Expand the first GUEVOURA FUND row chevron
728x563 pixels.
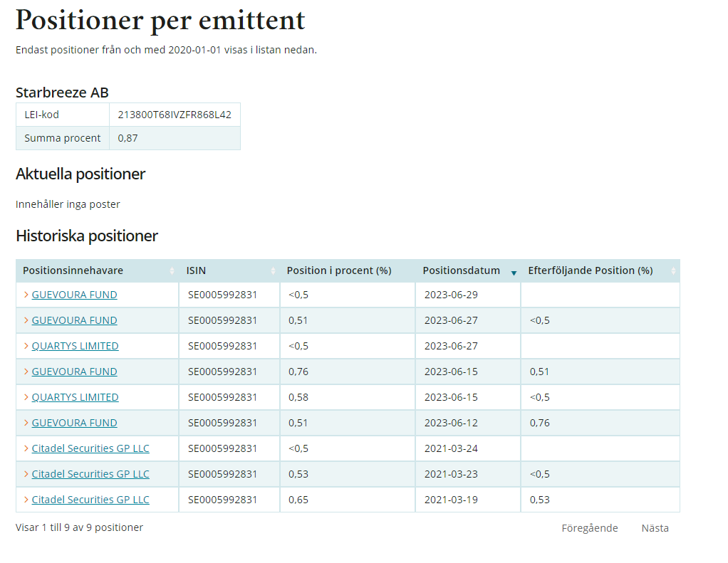[26, 295]
